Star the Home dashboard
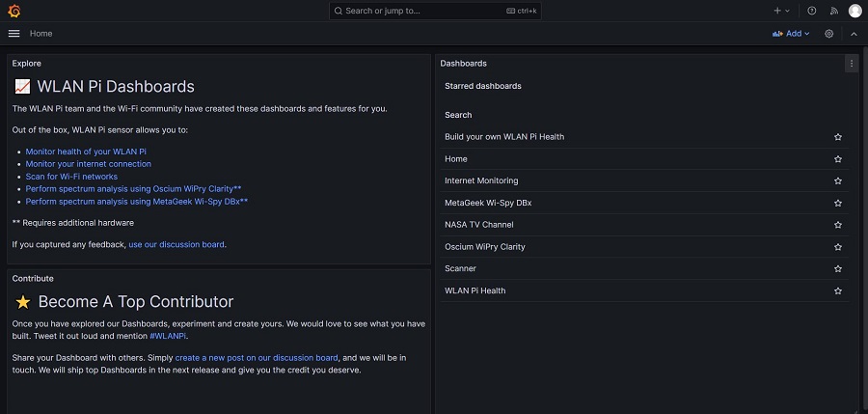This screenshot has height=414, width=868. tap(837, 159)
